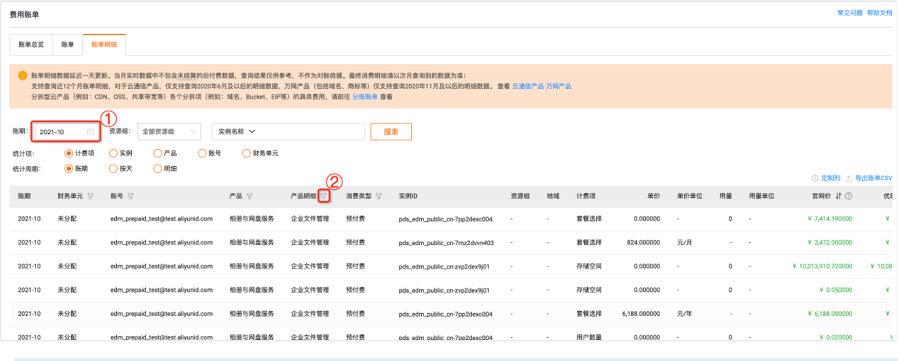The width and height of the screenshot is (900, 361).
Task: Click 元/年 unit cell
Action: [684, 315]
